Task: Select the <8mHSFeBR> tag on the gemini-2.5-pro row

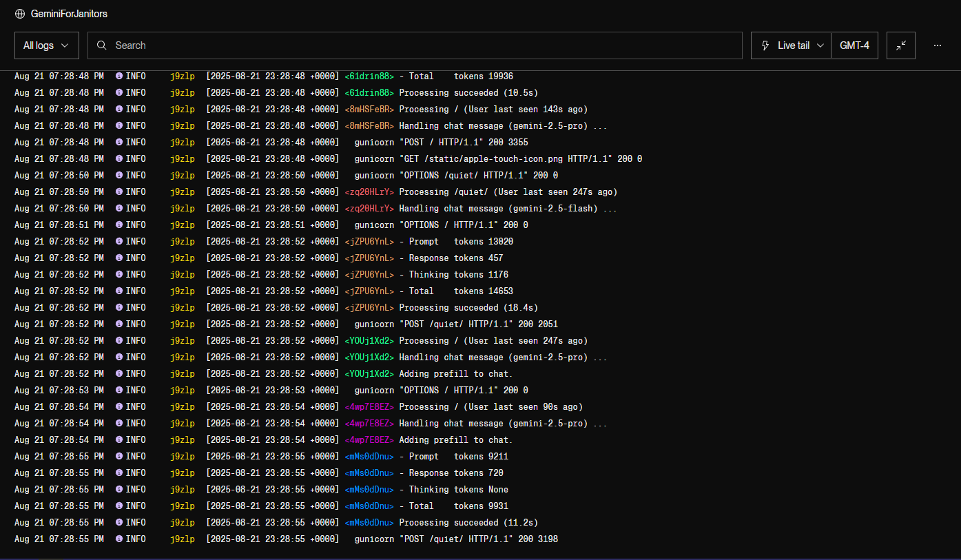Action: point(369,126)
